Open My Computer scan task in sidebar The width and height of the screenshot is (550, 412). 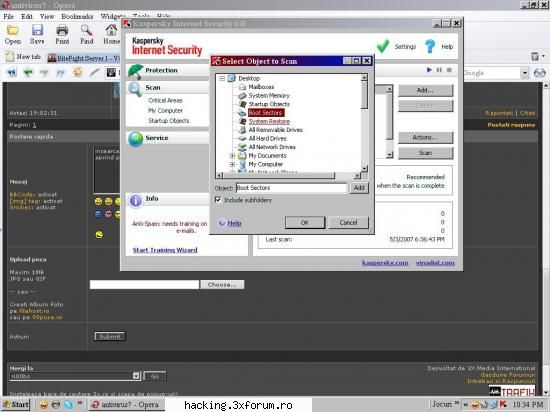[165, 110]
